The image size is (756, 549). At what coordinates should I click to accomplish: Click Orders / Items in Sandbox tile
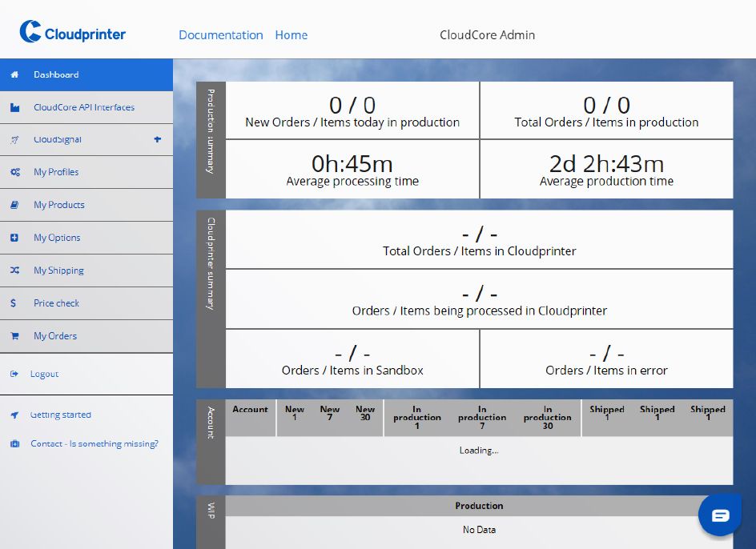(x=352, y=359)
